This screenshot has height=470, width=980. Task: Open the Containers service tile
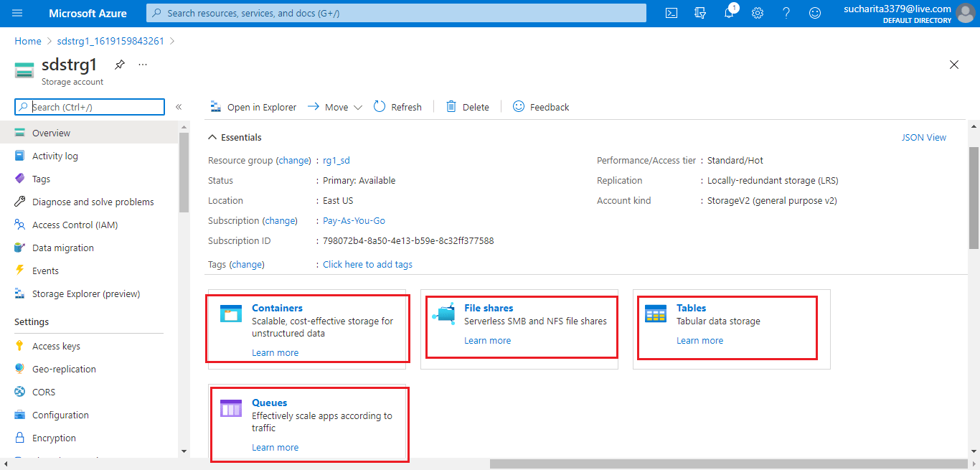(x=277, y=308)
